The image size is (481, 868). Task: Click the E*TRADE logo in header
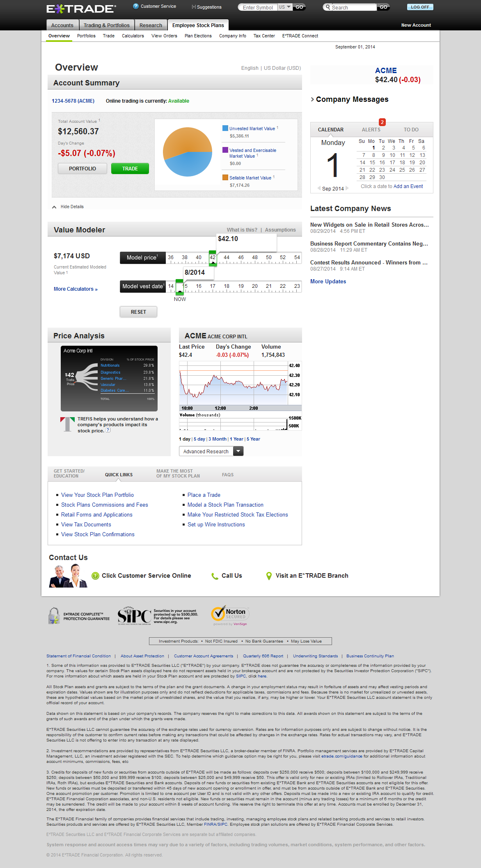coord(81,9)
